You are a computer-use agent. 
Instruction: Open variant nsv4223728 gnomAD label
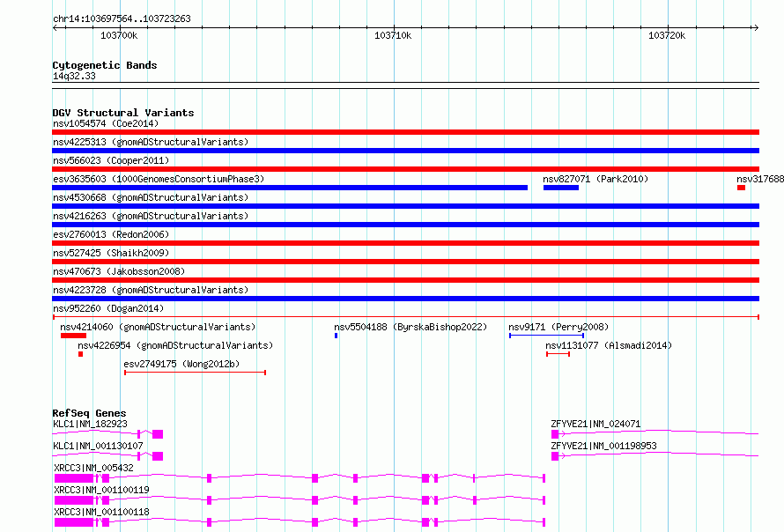pyautogui.click(x=151, y=290)
